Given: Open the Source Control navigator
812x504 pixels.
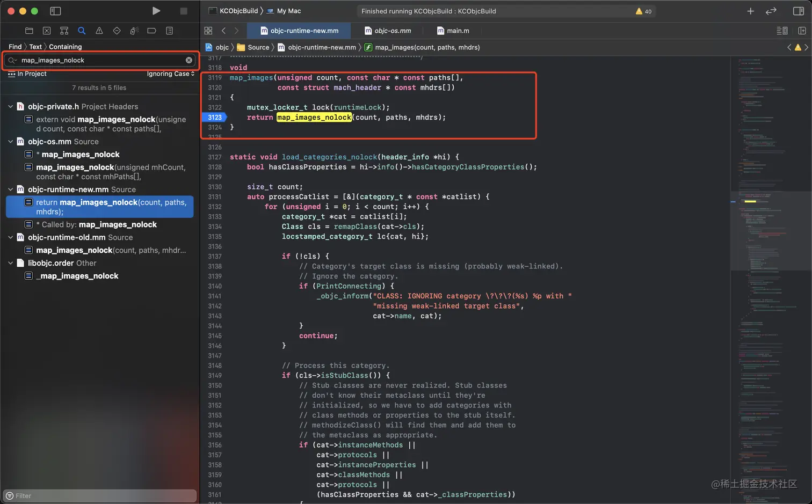Looking at the screenshot, I should (x=47, y=31).
